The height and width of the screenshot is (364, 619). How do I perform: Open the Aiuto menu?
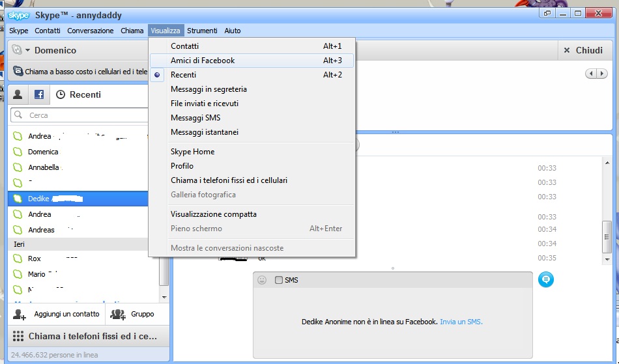point(233,31)
